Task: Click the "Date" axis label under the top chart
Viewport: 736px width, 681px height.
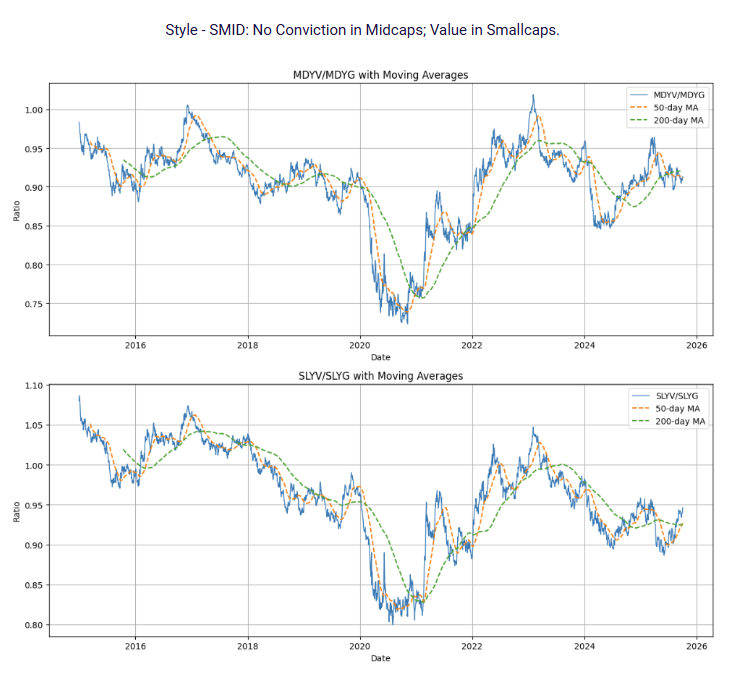Action: click(x=381, y=357)
